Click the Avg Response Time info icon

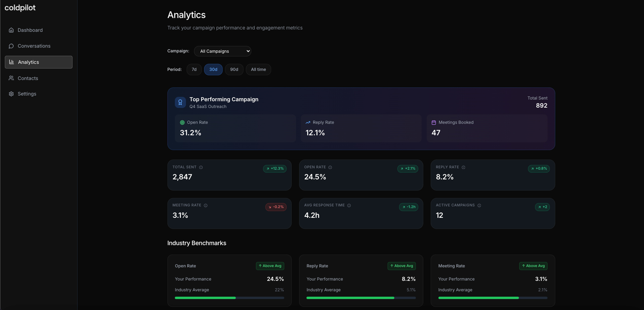tap(349, 205)
